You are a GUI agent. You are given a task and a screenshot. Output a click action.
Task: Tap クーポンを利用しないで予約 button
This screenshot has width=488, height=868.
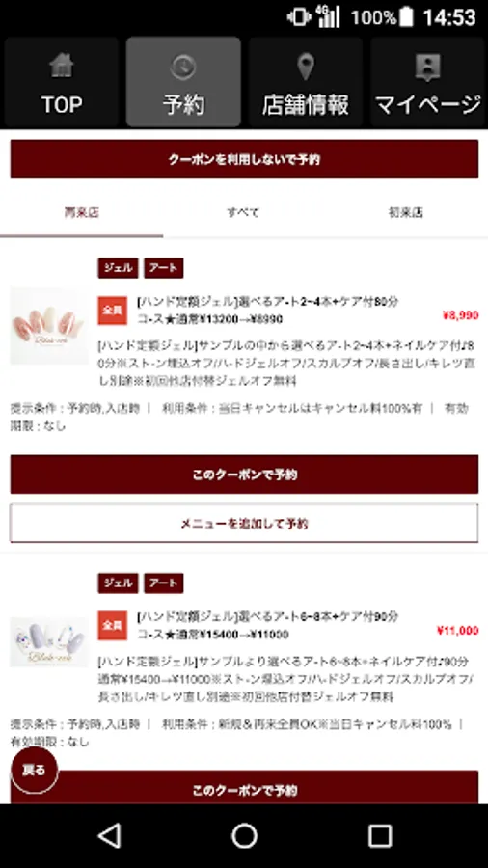(244, 159)
